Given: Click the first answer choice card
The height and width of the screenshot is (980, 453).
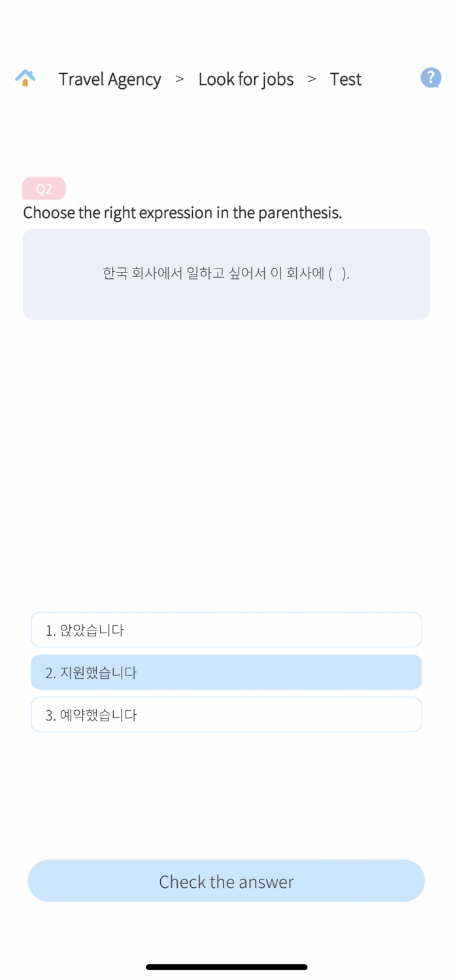Looking at the screenshot, I should tap(226, 629).
